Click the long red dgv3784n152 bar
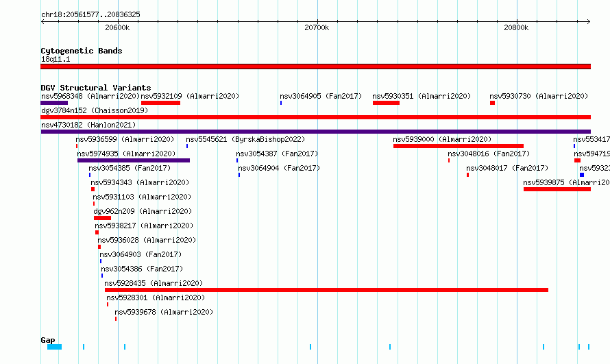 pyautogui.click(x=316, y=117)
